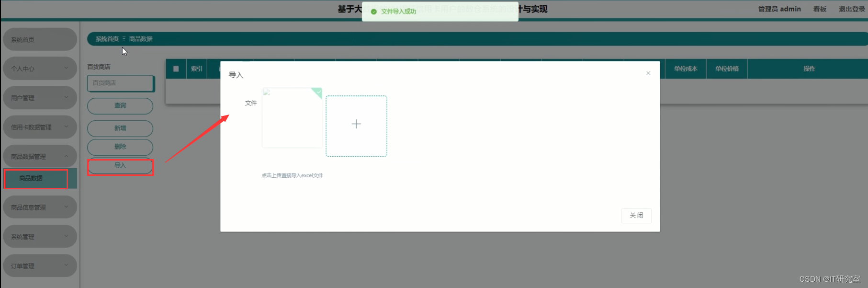Viewport: 868px width, 288px height.
Task: Expand the 个人中心 sidebar menu
Action: click(40, 69)
